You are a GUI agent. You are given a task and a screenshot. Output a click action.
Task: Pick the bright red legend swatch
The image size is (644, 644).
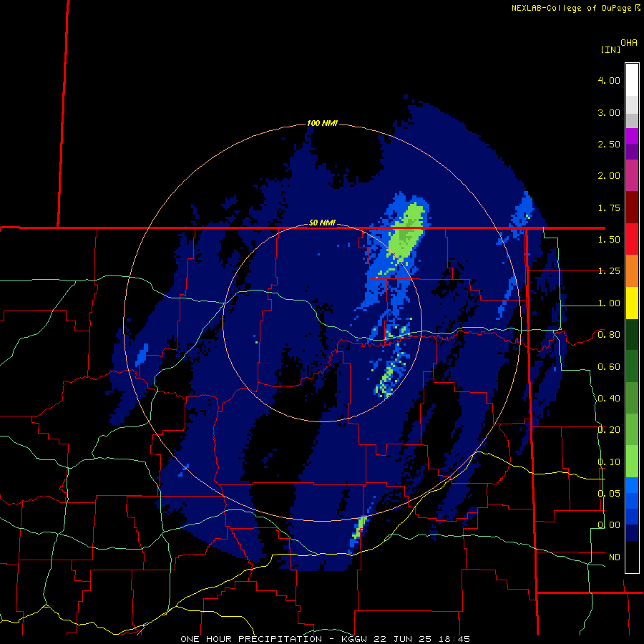click(632, 239)
